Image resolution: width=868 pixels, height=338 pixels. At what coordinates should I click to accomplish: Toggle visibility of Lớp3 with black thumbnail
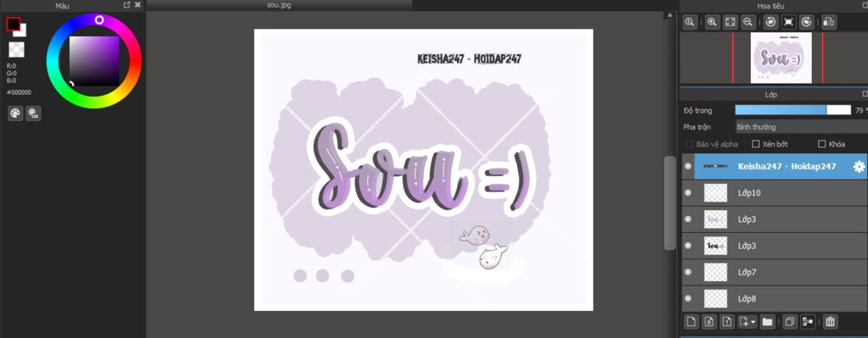688,246
